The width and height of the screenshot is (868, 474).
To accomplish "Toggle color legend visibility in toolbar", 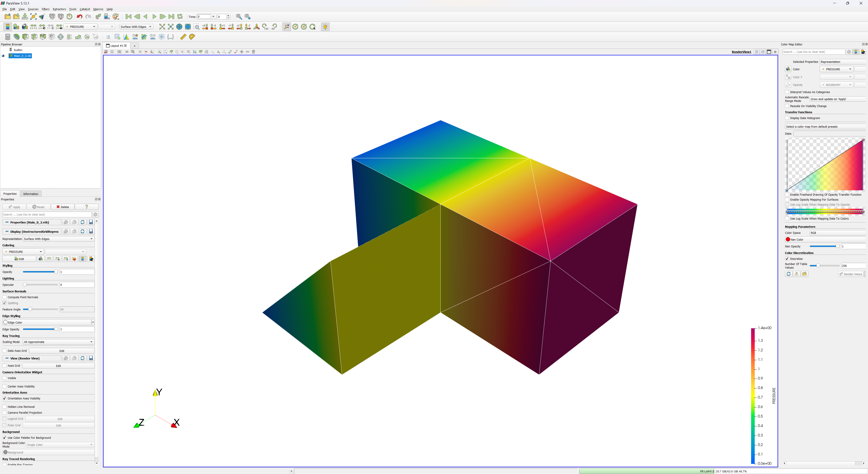I will pyautogui.click(x=7, y=27).
